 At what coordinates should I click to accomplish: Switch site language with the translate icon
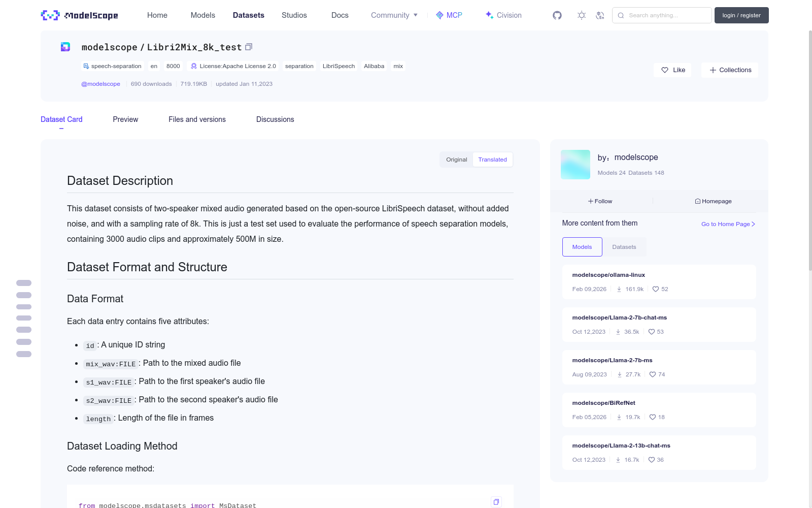600,15
